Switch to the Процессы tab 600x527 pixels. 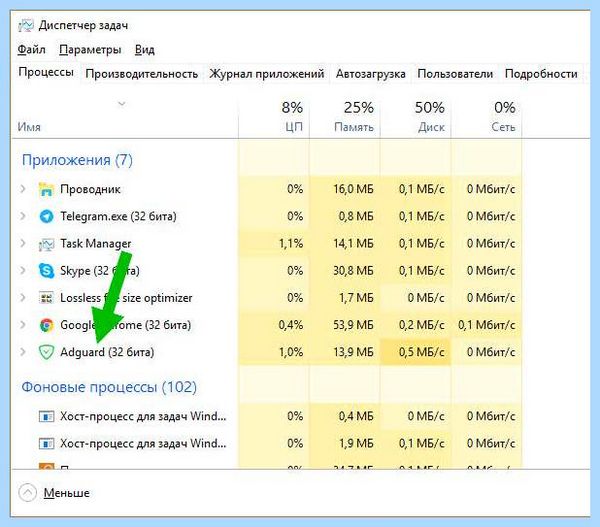coord(46,72)
